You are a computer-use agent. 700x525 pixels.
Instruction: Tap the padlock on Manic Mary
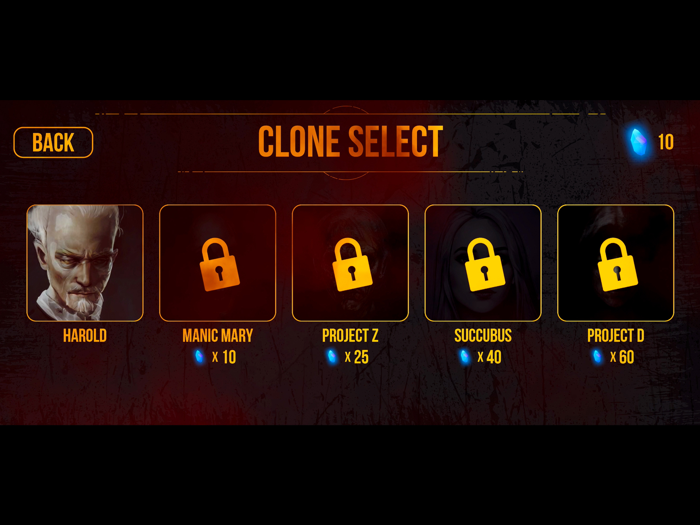tap(219, 264)
